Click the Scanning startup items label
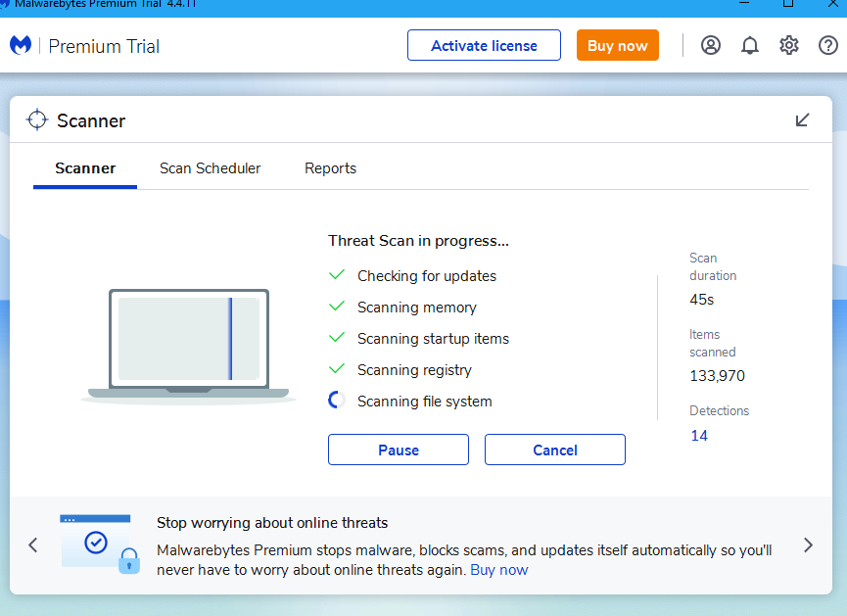Image resolution: width=847 pixels, height=616 pixels. click(x=433, y=339)
